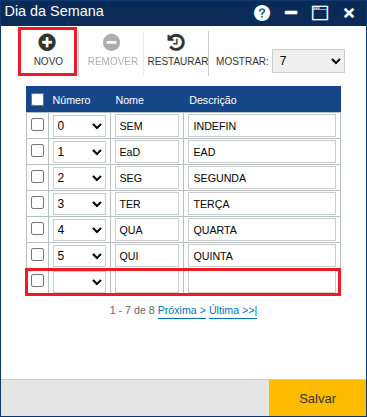Check the row with SEM name
The image size is (367, 417).
click(37, 125)
